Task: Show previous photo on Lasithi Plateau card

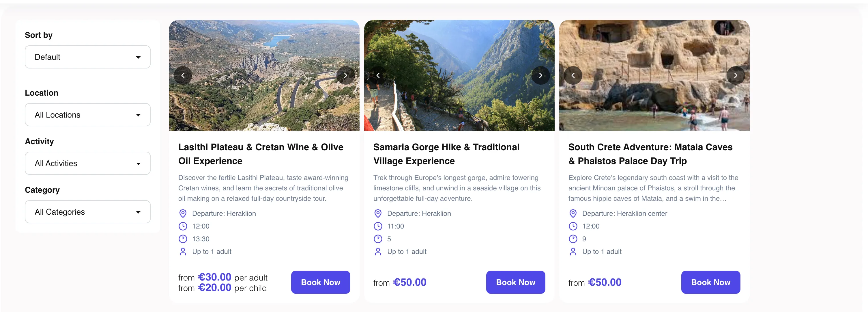Action: (x=183, y=75)
